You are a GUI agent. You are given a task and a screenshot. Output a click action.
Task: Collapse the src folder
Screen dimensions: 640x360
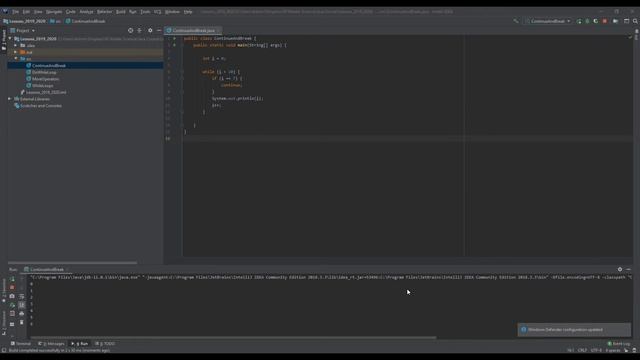point(16,58)
